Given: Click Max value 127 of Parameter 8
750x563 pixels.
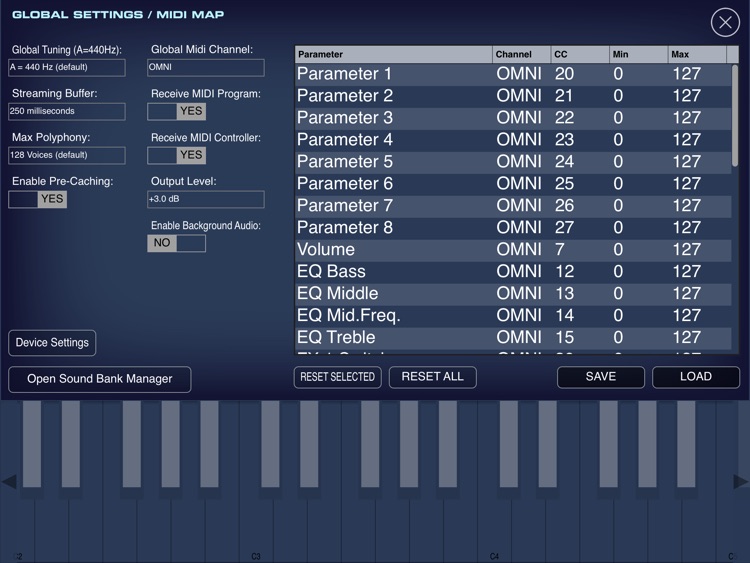Looking at the screenshot, I should click(687, 228).
